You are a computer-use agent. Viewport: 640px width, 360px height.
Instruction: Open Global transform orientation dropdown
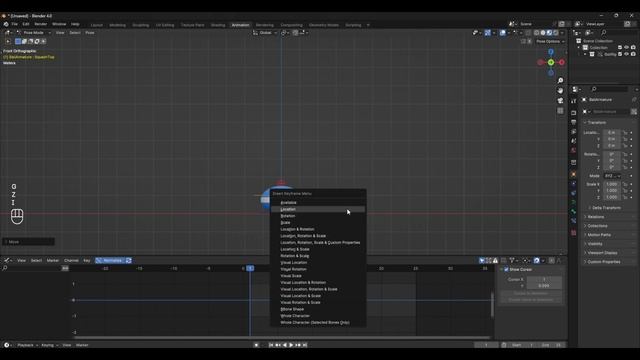[x=265, y=33]
